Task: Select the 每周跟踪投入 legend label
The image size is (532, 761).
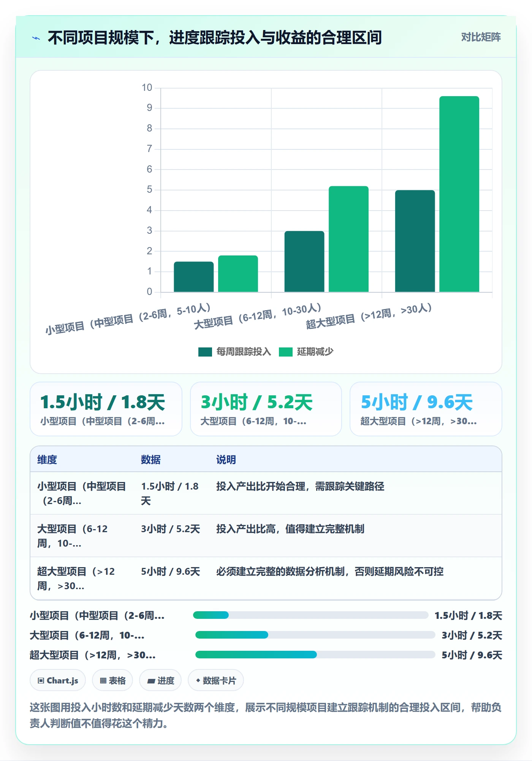Action: (244, 352)
